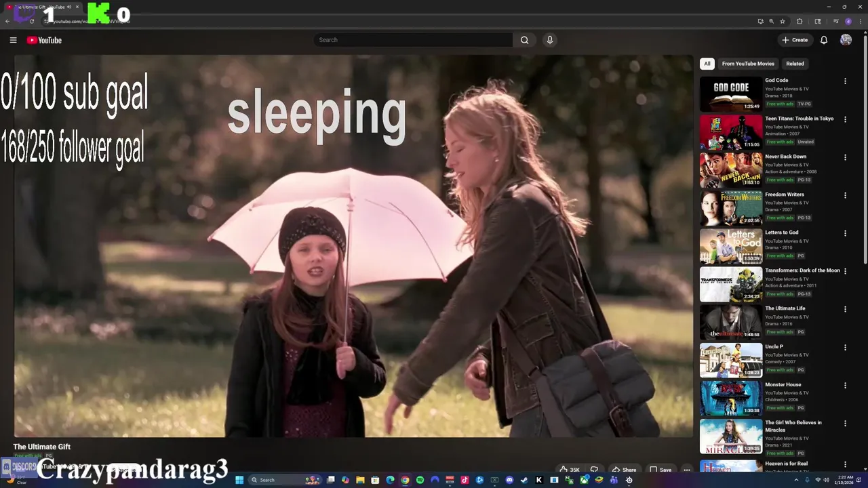Viewport: 868px width, 488px height.
Task: Open Steam from taskbar
Action: [x=524, y=480]
